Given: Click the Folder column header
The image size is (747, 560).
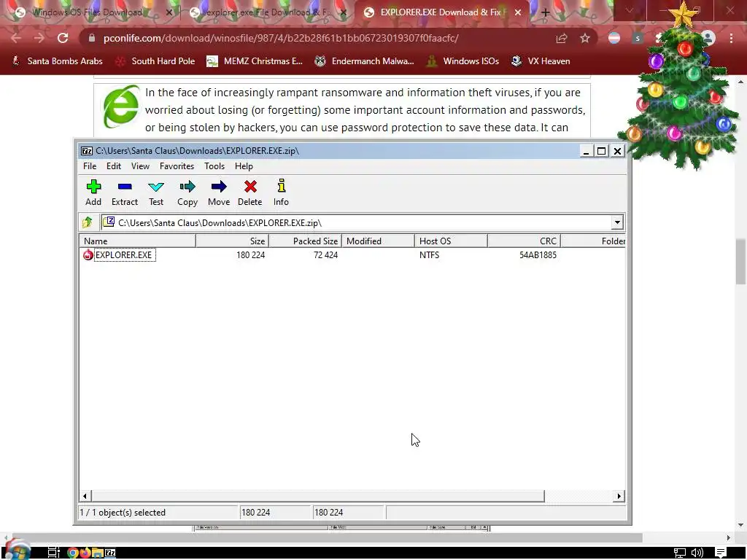Looking at the screenshot, I should tap(593, 241).
